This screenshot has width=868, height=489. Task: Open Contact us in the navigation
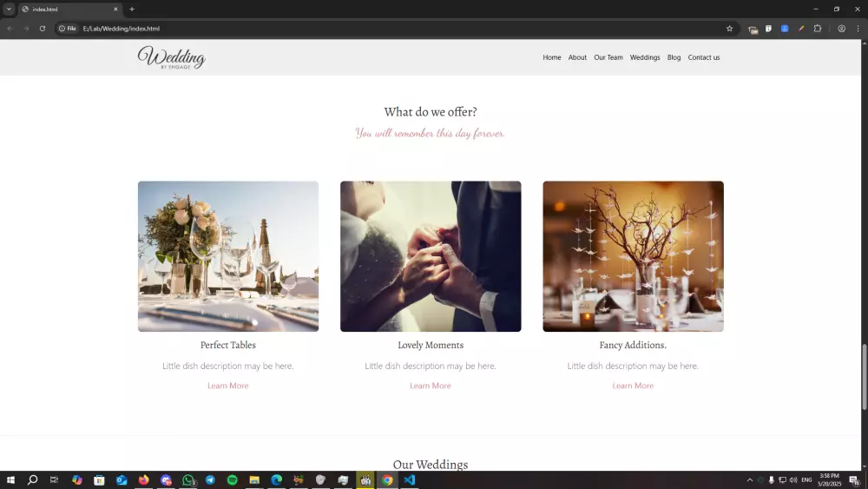coord(704,57)
